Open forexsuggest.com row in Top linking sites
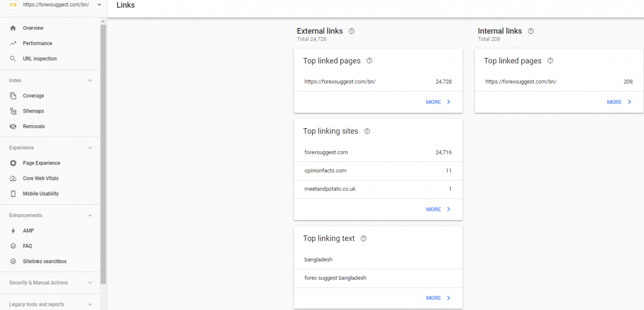The width and height of the screenshot is (644, 310). tap(378, 152)
